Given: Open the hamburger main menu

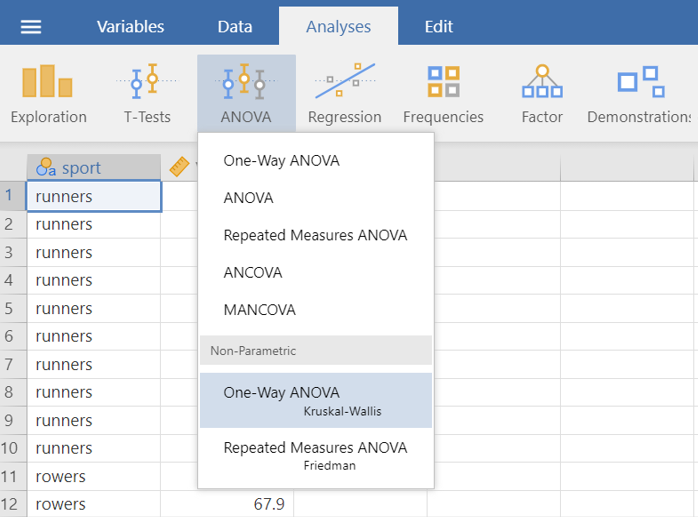Looking at the screenshot, I should click(31, 27).
